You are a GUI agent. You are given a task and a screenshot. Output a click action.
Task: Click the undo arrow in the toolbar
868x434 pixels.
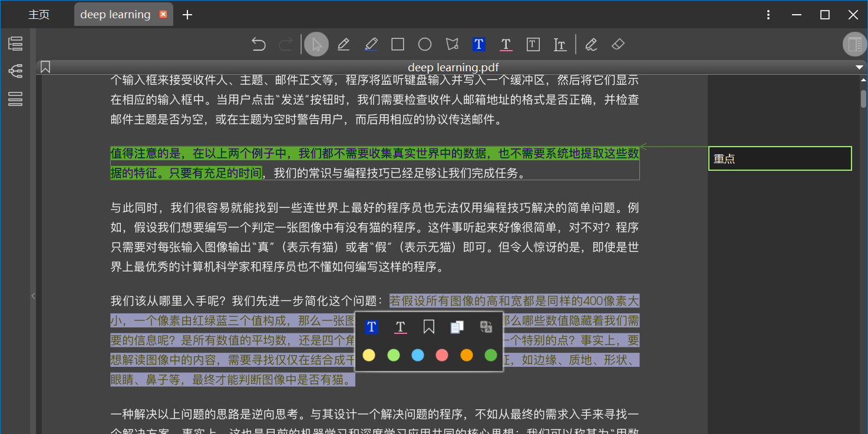(x=259, y=44)
